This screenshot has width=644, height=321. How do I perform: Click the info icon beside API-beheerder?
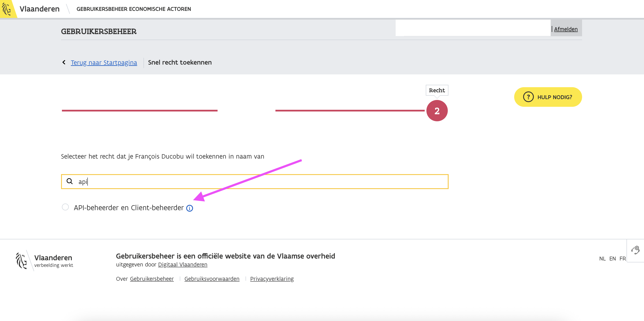click(189, 208)
